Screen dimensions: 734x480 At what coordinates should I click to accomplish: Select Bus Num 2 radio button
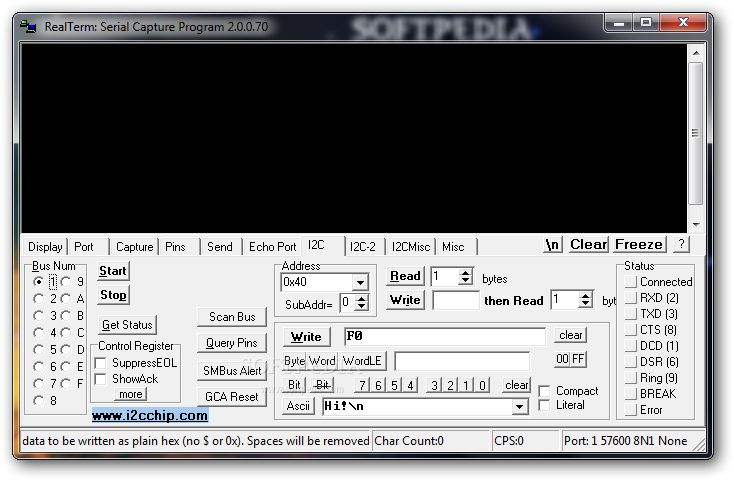point(39,299)
